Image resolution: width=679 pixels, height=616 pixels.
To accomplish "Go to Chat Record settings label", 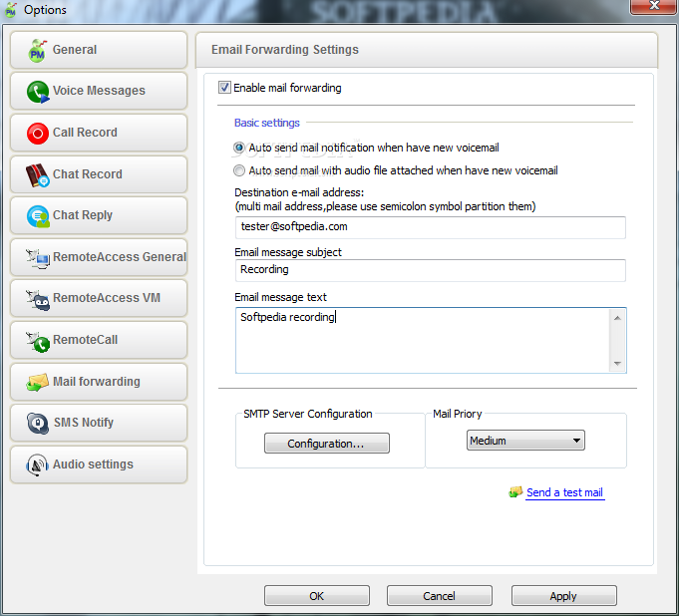I will pyautogui.click(x=88, y=174).
